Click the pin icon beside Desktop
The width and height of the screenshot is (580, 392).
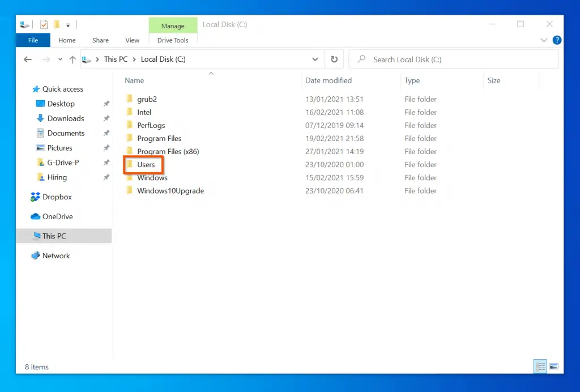106,104
